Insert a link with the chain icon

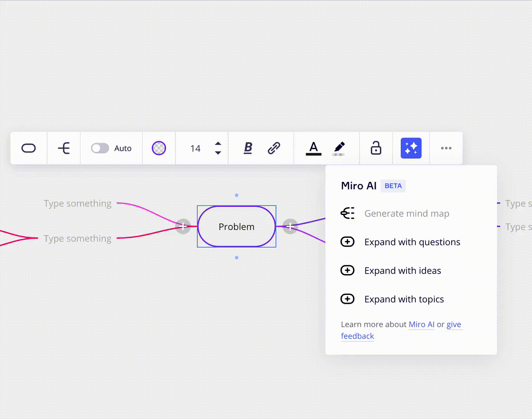coord(274,148)
